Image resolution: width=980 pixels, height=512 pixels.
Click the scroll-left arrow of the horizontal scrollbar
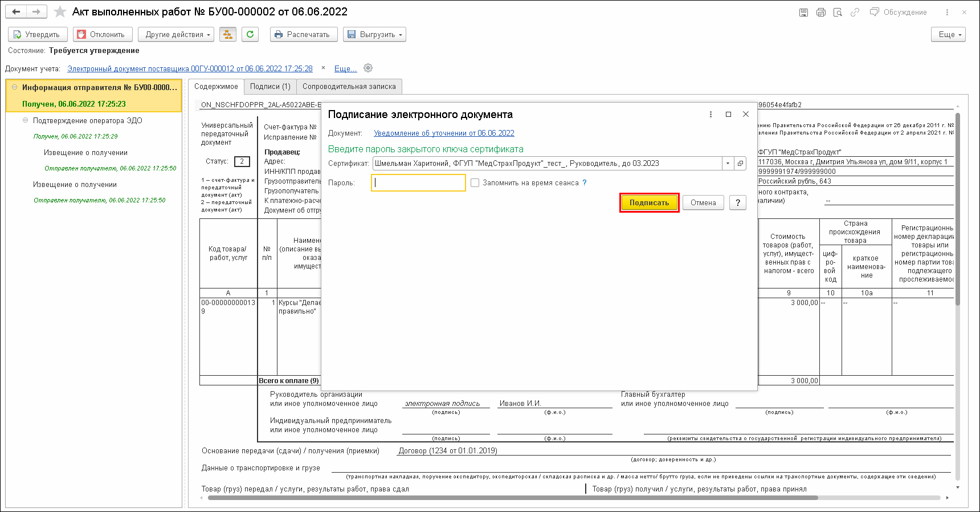201,498
